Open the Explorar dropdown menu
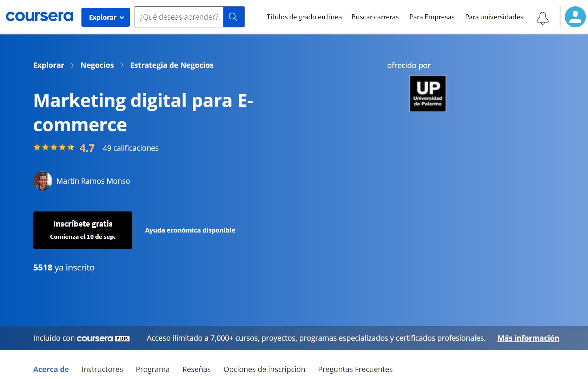This screenshot has height=379, width=588. pos(106,17)
